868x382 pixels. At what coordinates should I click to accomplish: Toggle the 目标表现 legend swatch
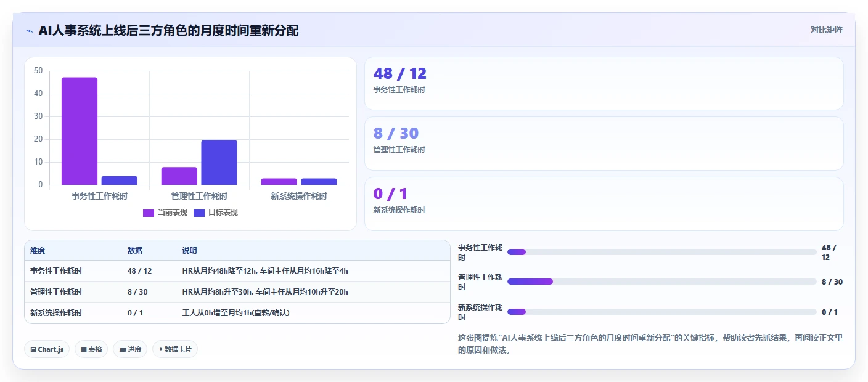pos(199,213)
